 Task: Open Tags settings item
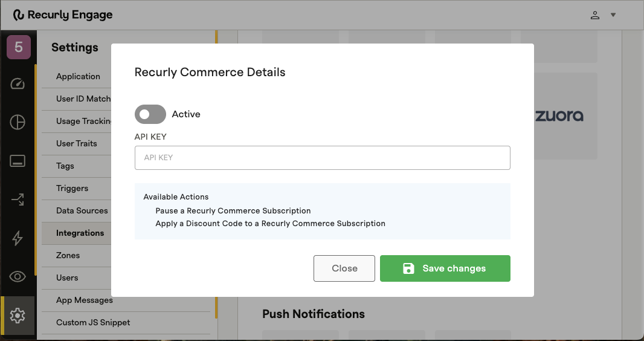tap(65, 166)
